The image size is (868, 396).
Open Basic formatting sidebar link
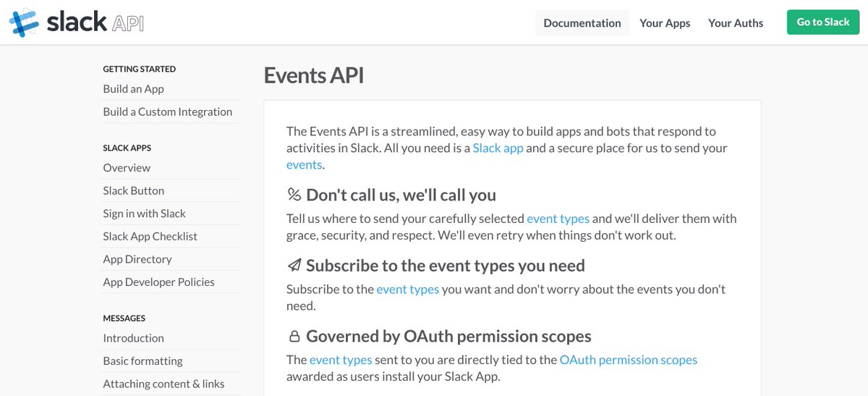tap(142, 361)
